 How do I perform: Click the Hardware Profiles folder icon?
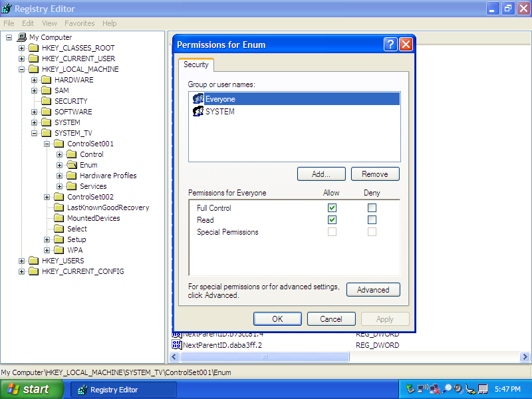pyautogui.click(x=72, y=176)
